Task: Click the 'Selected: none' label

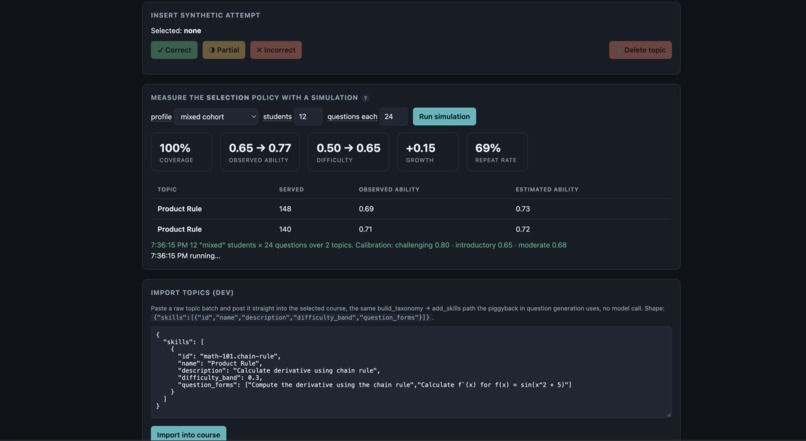Action: pos(176,31)
